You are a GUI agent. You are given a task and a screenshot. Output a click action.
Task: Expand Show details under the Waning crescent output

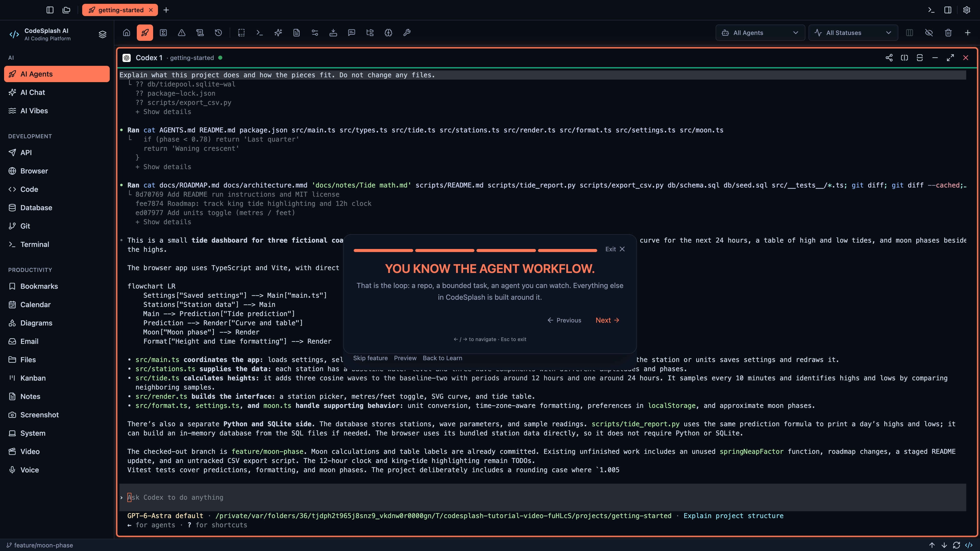(164, 167)
